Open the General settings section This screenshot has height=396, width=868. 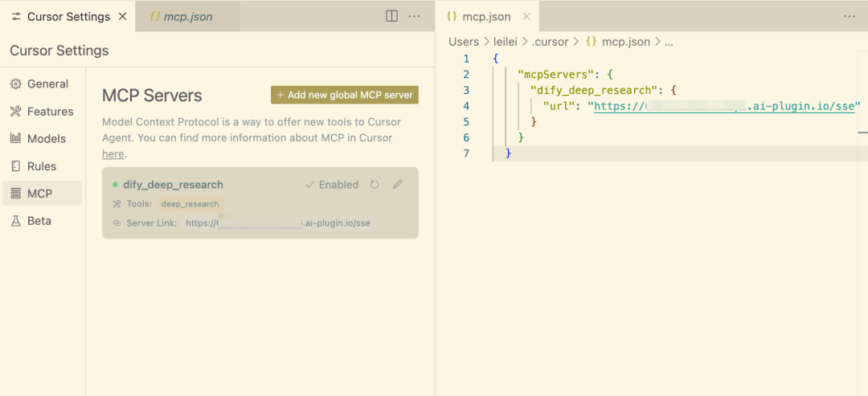point(47,84)
